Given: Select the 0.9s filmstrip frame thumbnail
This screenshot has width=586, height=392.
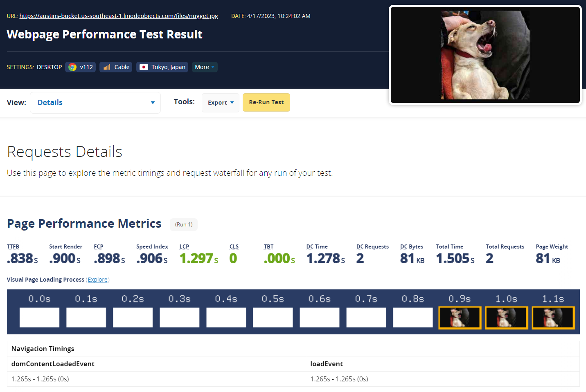Looking at the screenshot, I should pos(460,318).
